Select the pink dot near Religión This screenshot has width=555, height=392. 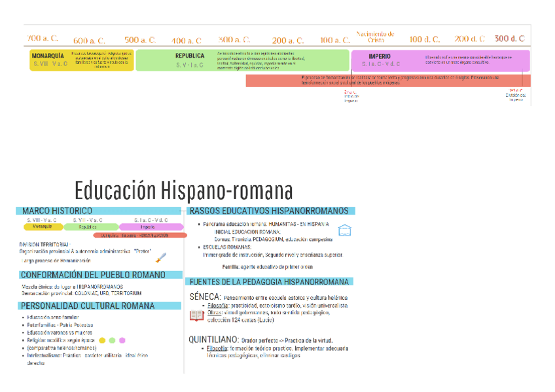click(x=122, y=340)
